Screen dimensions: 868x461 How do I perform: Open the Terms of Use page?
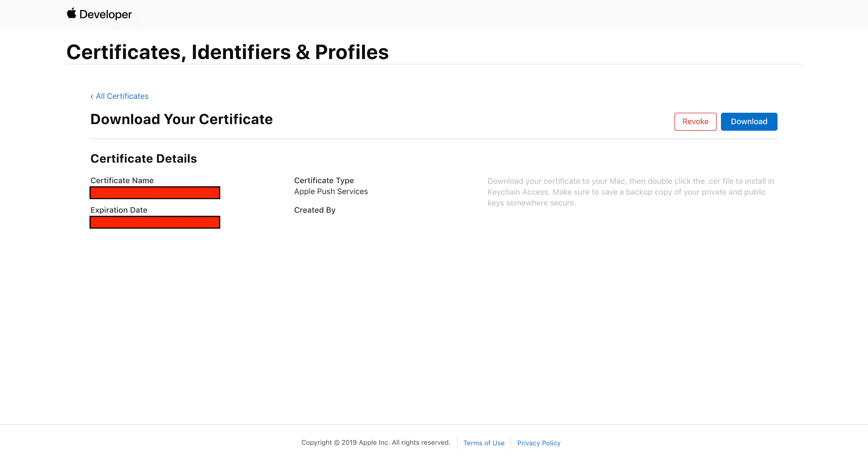[484, 443]
